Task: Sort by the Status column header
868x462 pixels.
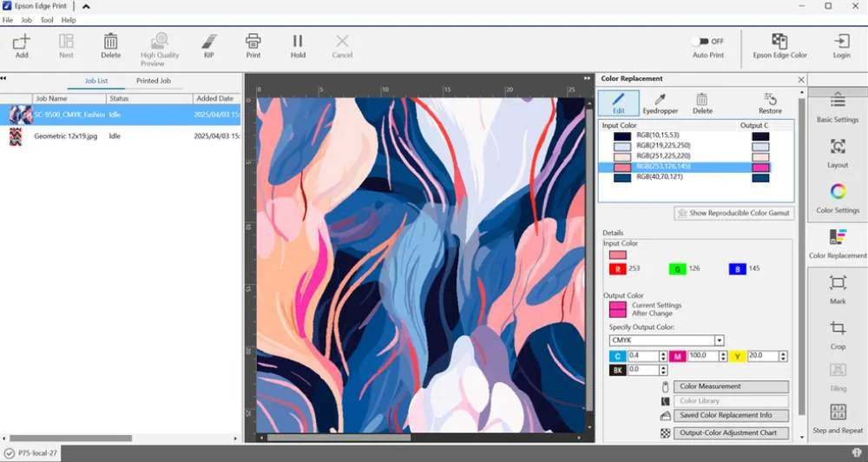Action: (x=149, y=98)
